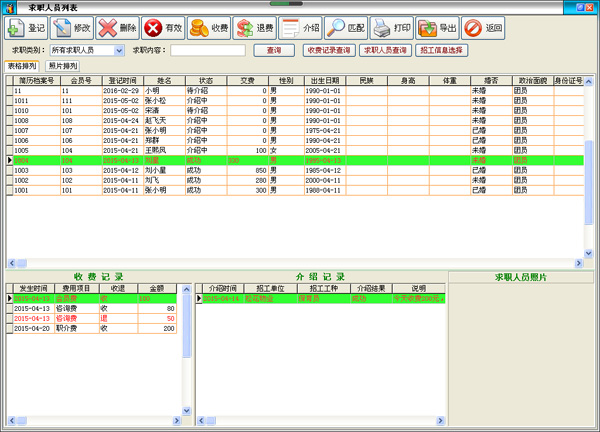Click main table right scroll arrow
Screen dimensions: 600x432
coord(579,263)
